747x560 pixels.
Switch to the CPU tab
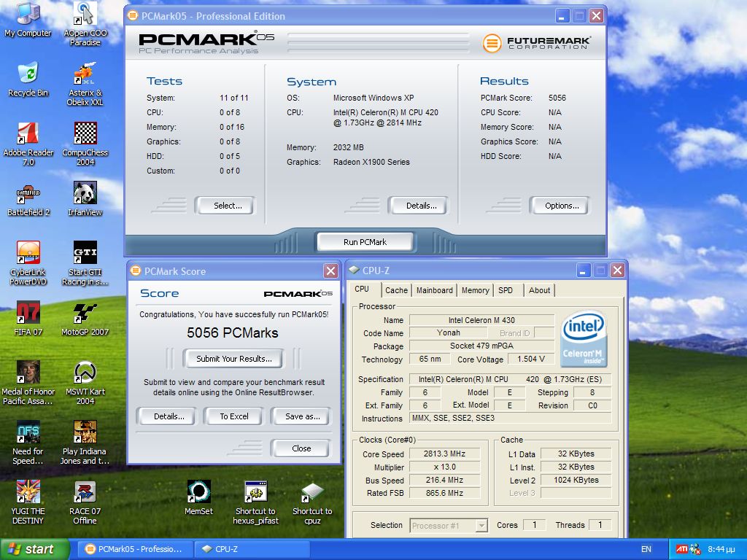click(x=362, y=289)
